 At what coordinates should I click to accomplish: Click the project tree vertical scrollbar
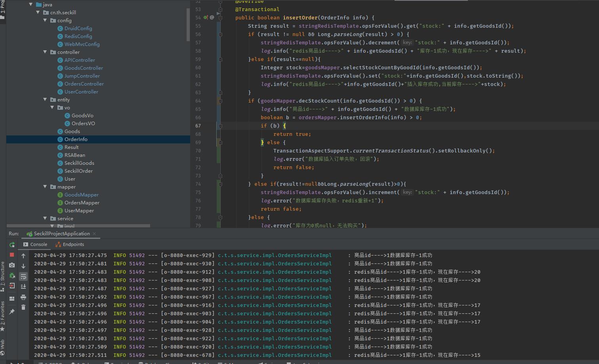point(188,24)
